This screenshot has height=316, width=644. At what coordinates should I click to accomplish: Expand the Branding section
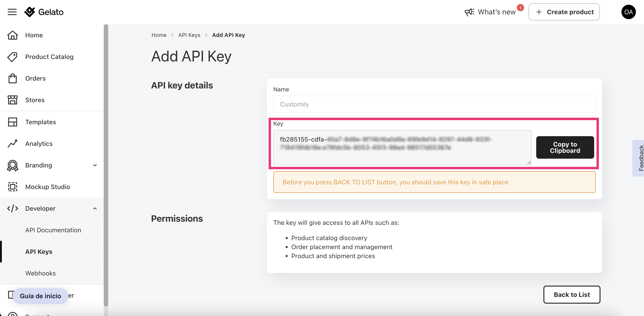(95, 165)
